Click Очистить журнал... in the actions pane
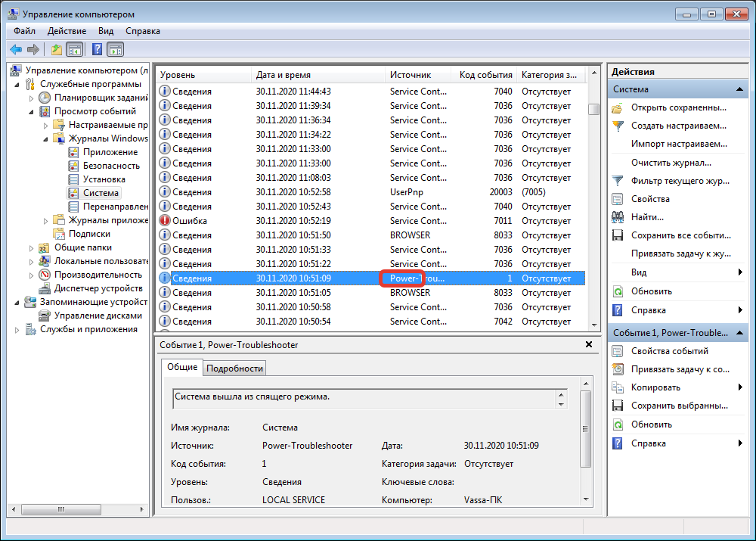 (x=671, y=163)
